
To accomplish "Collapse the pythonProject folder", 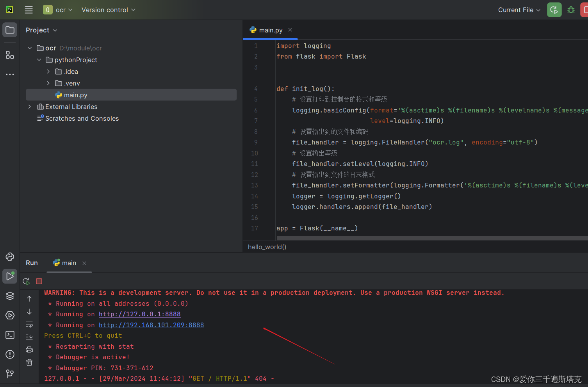I will [39, 60].
